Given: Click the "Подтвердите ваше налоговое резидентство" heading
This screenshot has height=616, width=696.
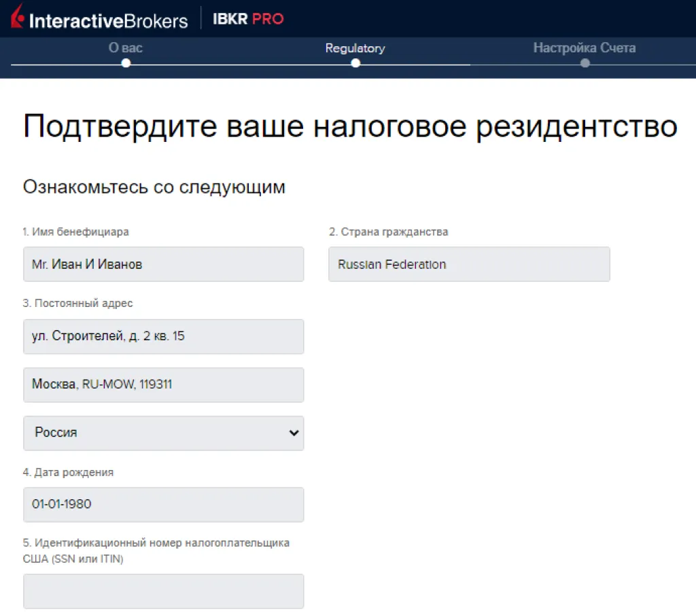Looking at the screenshot, I should [350, 127].
